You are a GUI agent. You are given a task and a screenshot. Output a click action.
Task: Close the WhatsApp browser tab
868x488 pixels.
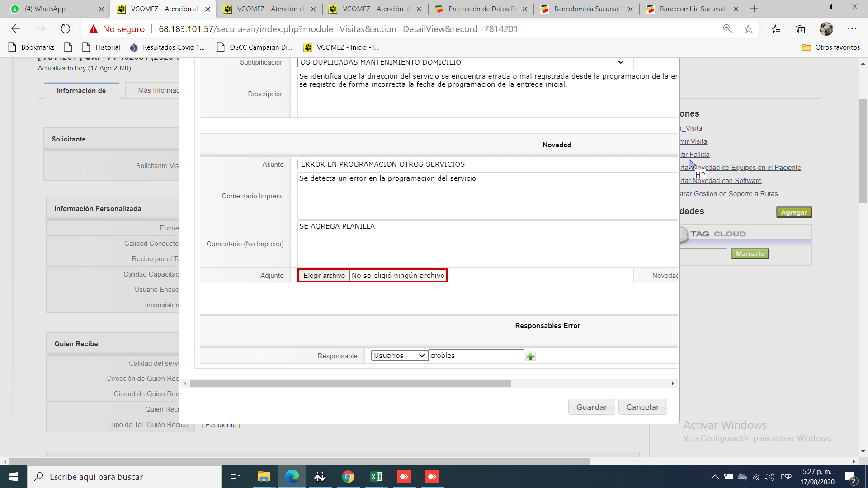pyautogui.click(x=101, y=9)
